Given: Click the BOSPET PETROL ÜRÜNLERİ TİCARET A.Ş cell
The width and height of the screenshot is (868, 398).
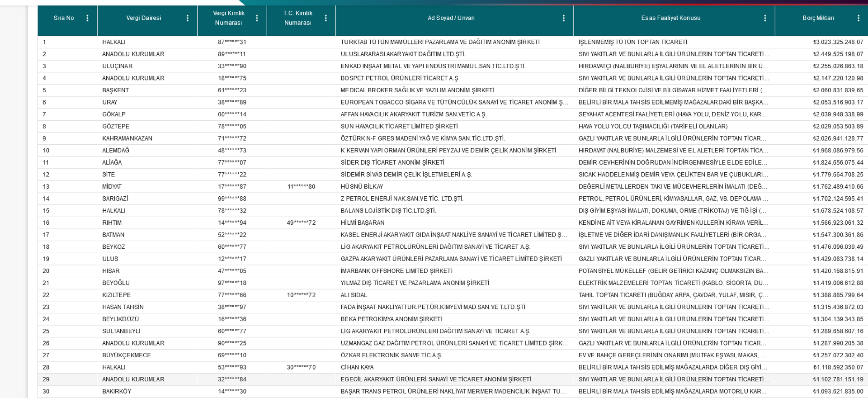Looking at the screenshot, I should point(454,78).
